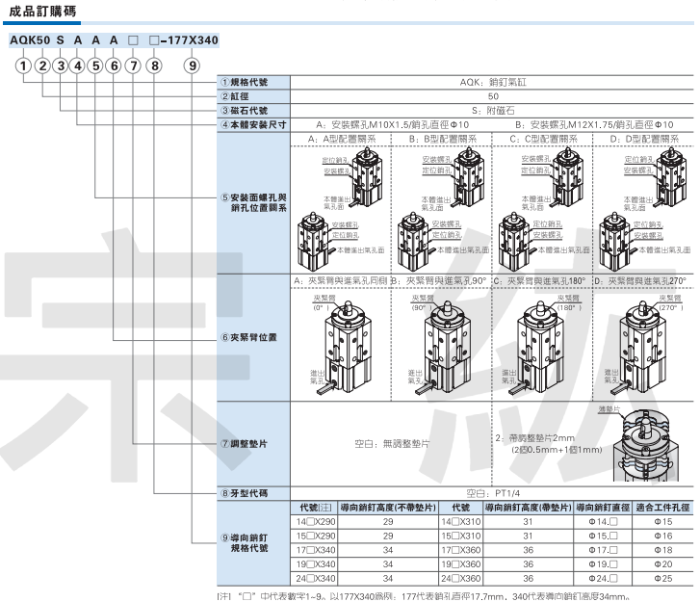Viewport: 700px width, 602px height.
Task: Click the Φ16 workpiece hole cell
Action: tap(663, 536)
